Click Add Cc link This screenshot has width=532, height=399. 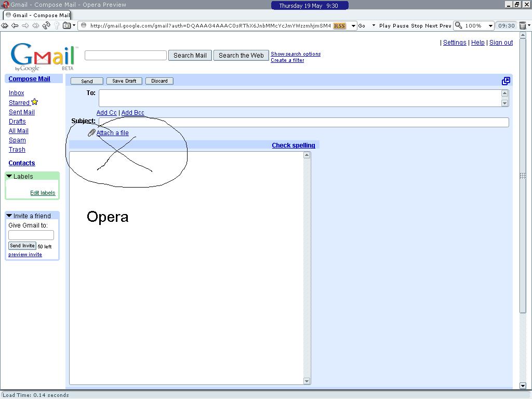107,113
